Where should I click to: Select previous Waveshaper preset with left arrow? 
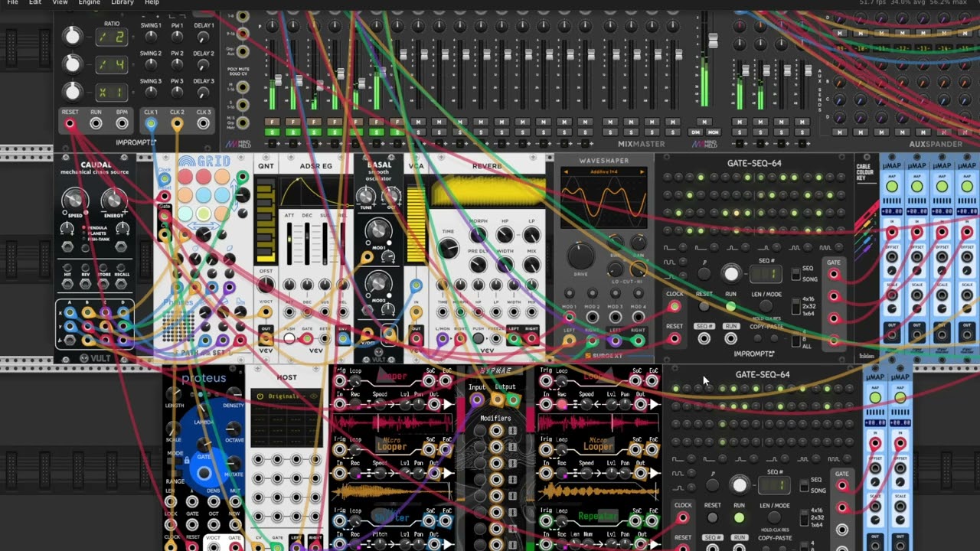pos(565,173)
